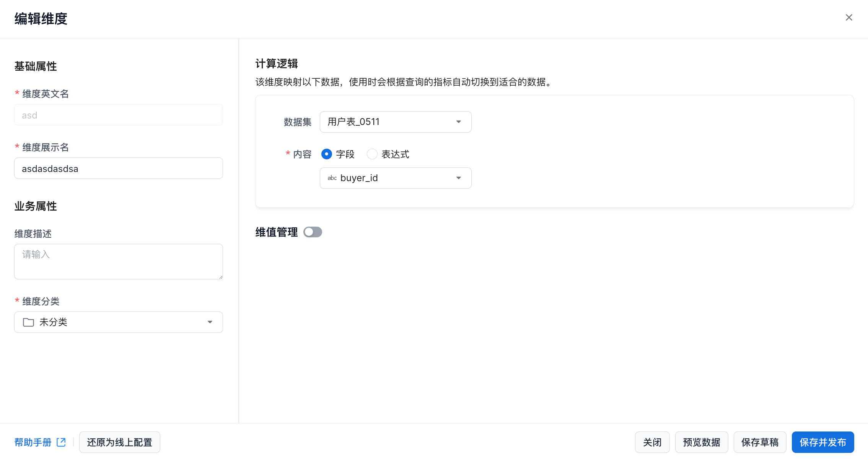Click the caret arrow of 用户表_0511 selector
Viewport: 868px width, 459px height.
458,122
